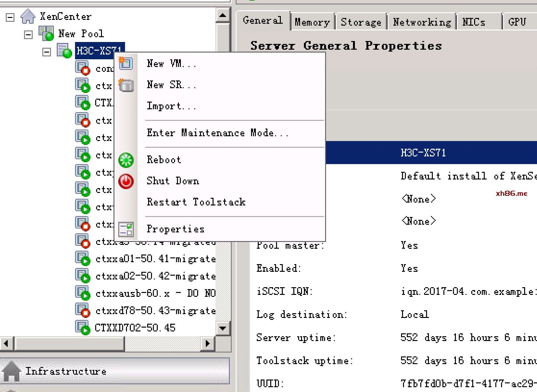Screen dimensions: 537x392
Task: Collapse the H3C-XS71 server node
Action: 47,52
